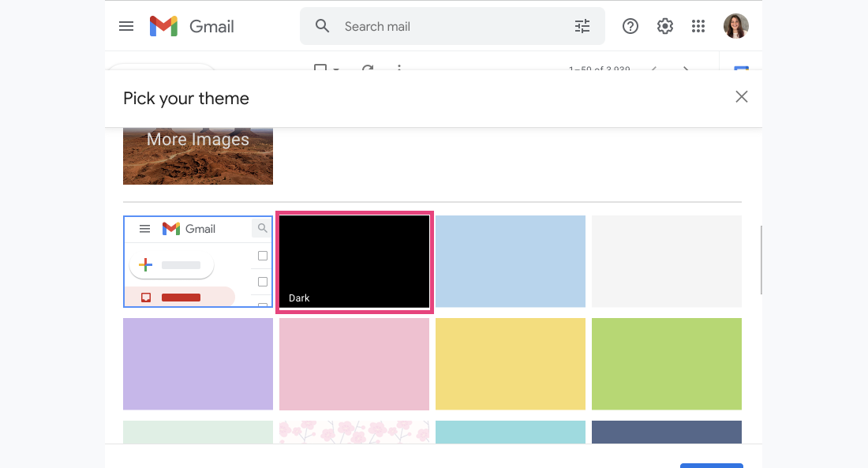Click the Gmail logo
The height and width of the screenshot is (468, 868).
point(193,26)
